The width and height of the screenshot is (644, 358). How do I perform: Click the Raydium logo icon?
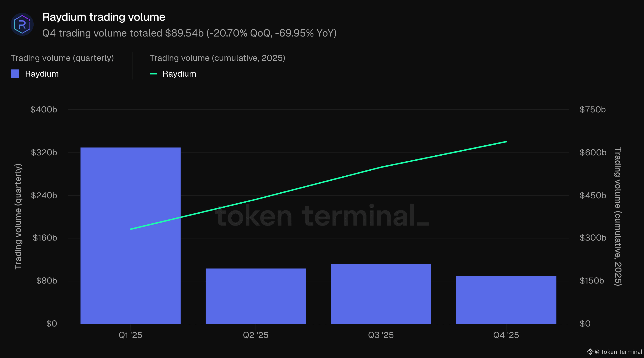(x=22, y=24)
